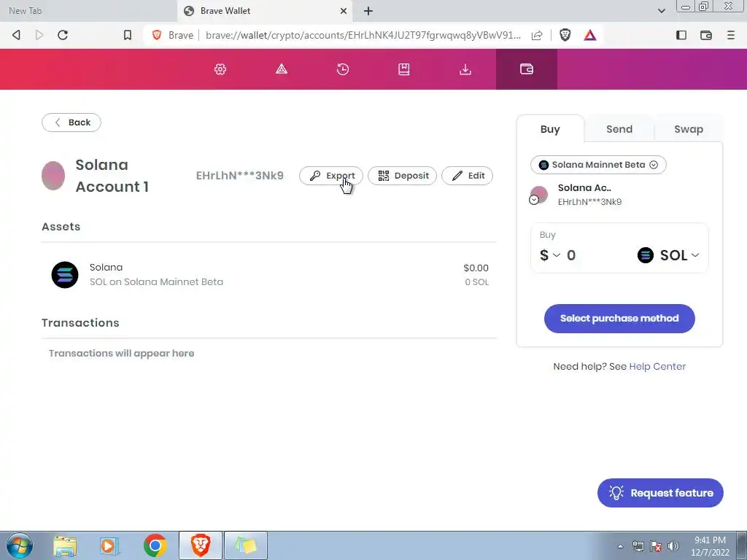Edit the Solana Account 1 name

467,176
